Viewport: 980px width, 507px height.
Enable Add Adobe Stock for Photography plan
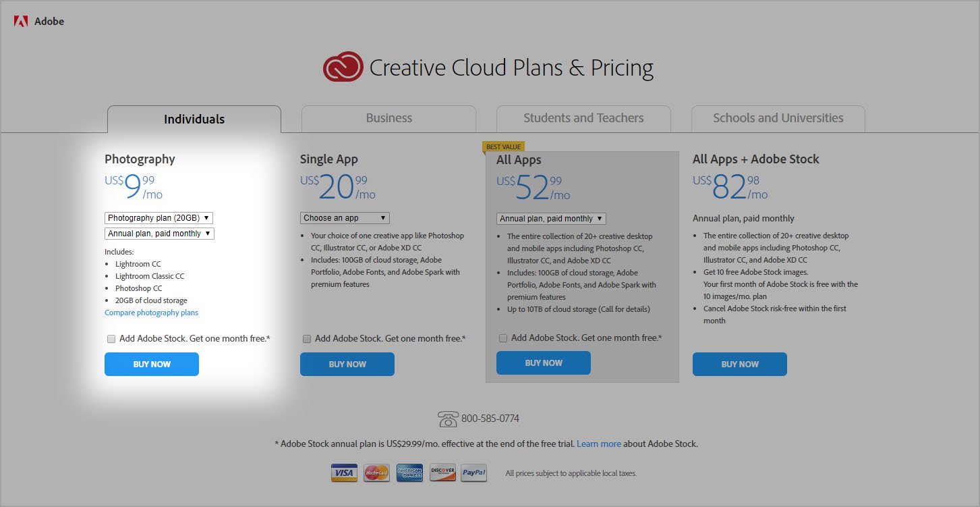pos(111,339)
